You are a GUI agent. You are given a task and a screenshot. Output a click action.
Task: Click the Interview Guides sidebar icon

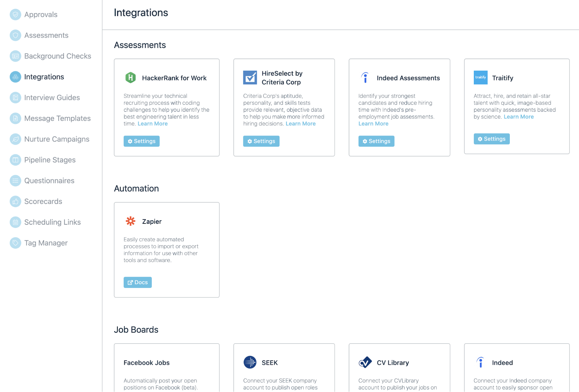pos(15,98)
